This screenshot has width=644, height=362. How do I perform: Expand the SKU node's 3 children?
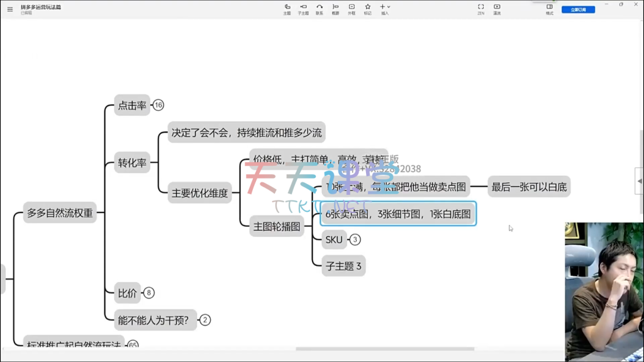point(355,239)
